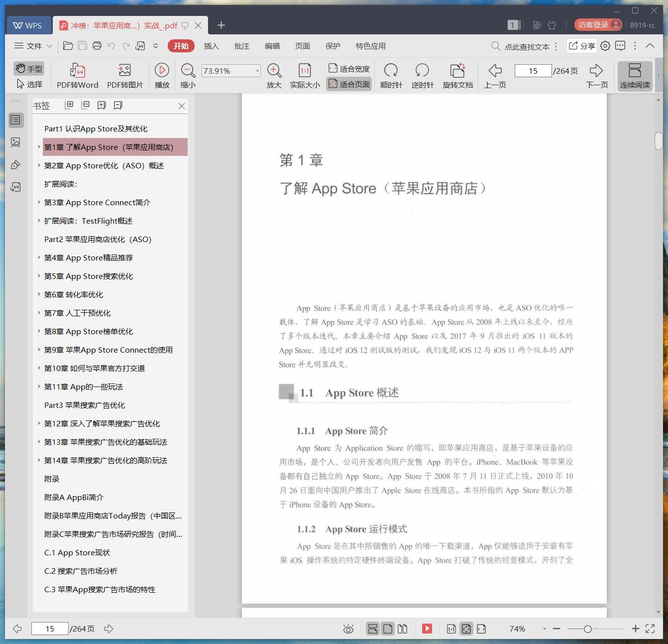Toggle 适合宽度 fit width

(x=349, y=68)
